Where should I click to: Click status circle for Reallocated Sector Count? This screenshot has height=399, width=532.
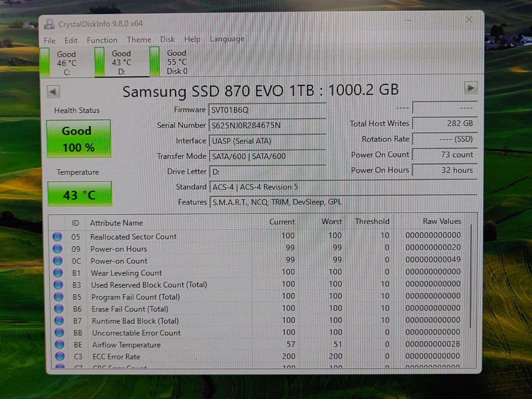click(x=57, y=236)
